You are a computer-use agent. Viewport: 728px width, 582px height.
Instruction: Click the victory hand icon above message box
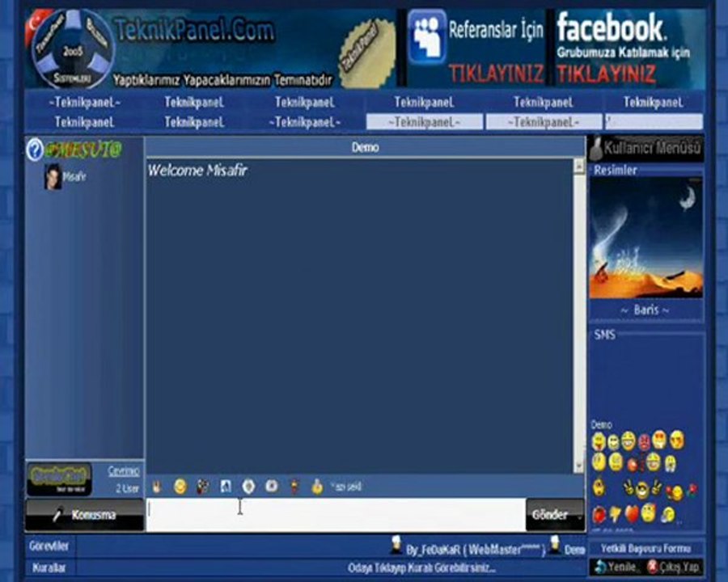[157, 487]
